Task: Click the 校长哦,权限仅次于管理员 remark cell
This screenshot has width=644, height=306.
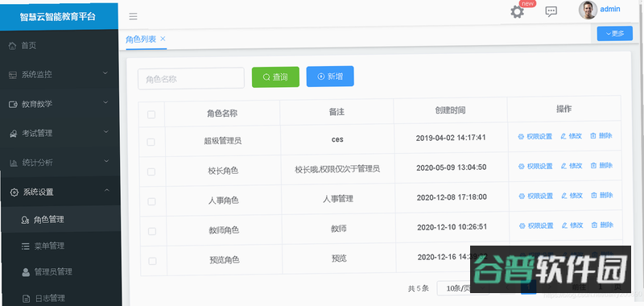Action: tap(337, 169)
